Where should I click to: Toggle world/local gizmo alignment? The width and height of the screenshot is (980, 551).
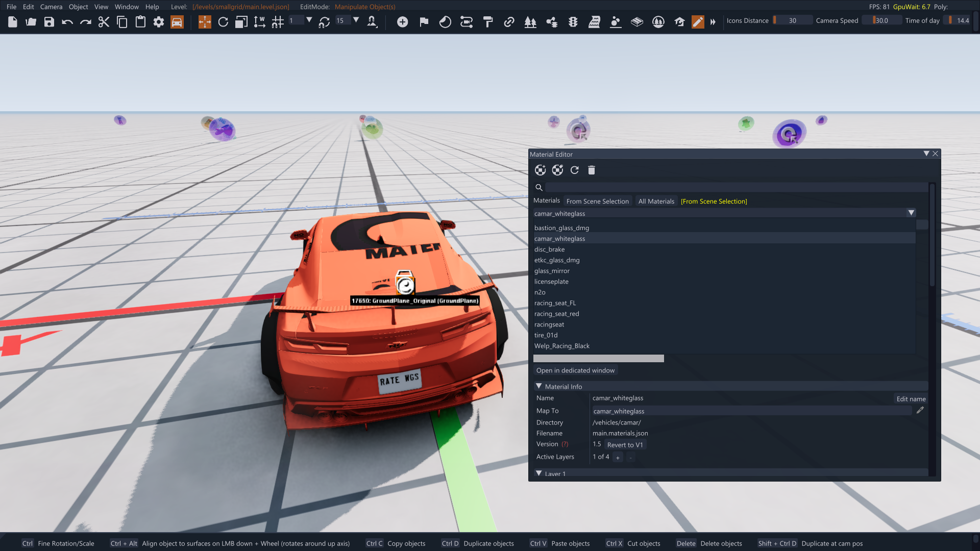tap(259, 22)
